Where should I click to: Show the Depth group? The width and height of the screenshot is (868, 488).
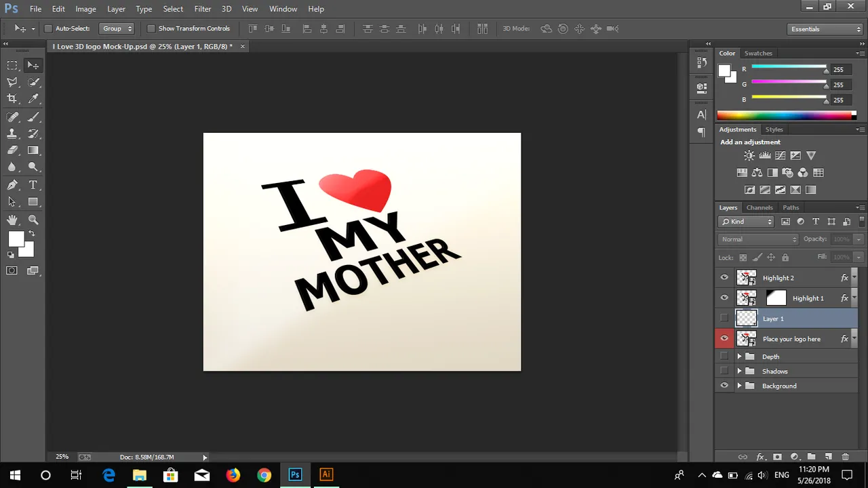pos(724,357)
